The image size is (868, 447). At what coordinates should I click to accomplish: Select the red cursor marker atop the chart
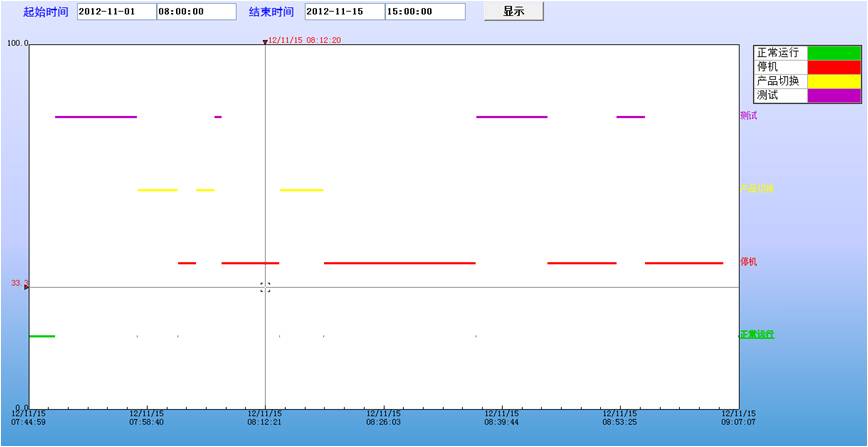(x=265, y=42)
